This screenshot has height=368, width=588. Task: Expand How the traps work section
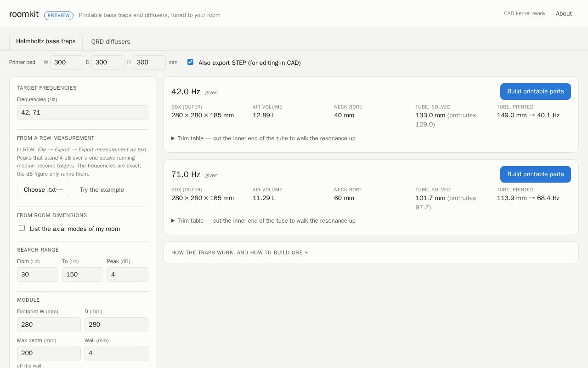(239, 253)
